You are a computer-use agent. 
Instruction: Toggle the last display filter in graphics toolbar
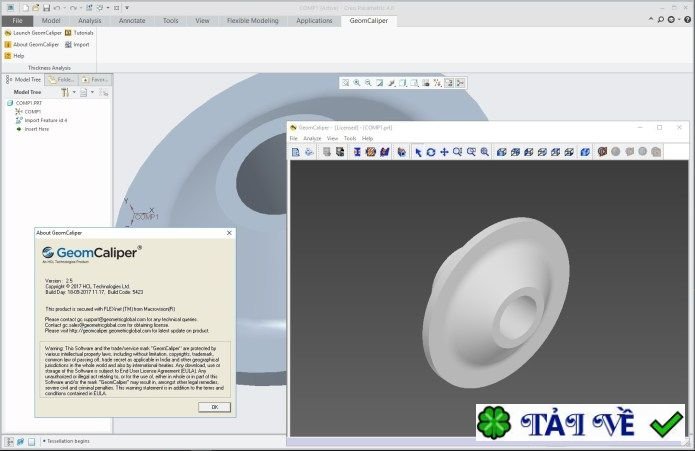(461, 83)
